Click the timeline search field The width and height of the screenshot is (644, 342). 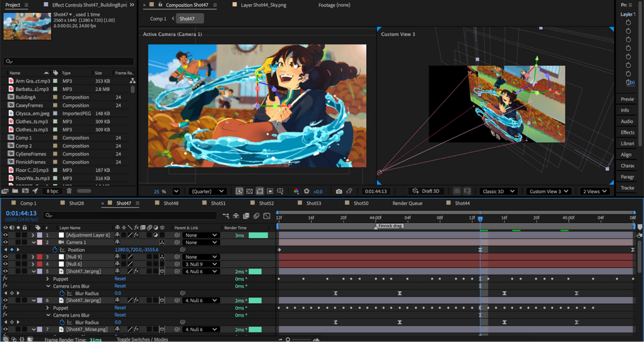[x=130, y=216]
